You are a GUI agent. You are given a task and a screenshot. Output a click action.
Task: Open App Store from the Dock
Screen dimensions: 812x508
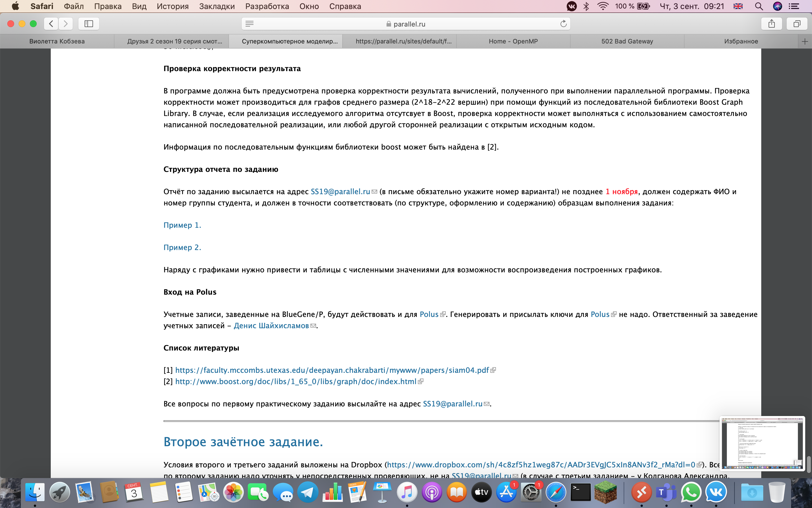[506, 492]
